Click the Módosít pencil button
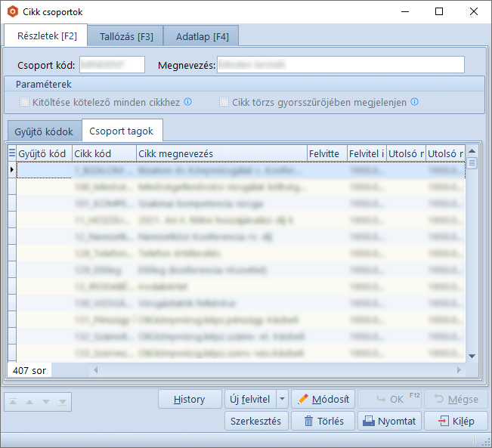 click(x=322, y=399)
